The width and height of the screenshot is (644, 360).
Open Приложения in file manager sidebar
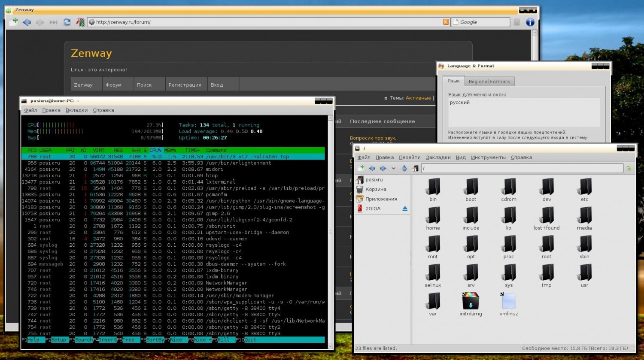point(377,199)
